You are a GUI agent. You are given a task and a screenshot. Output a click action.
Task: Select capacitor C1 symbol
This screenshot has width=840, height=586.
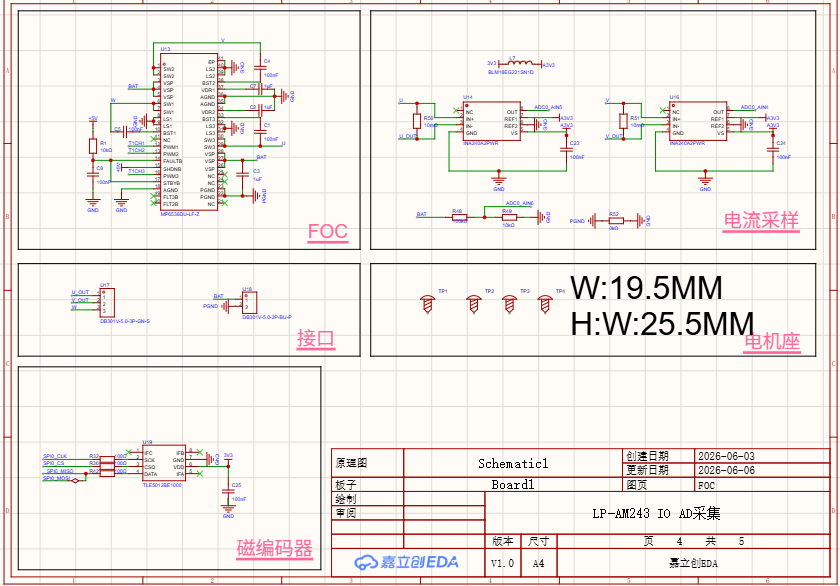click(x=260, y=132)
